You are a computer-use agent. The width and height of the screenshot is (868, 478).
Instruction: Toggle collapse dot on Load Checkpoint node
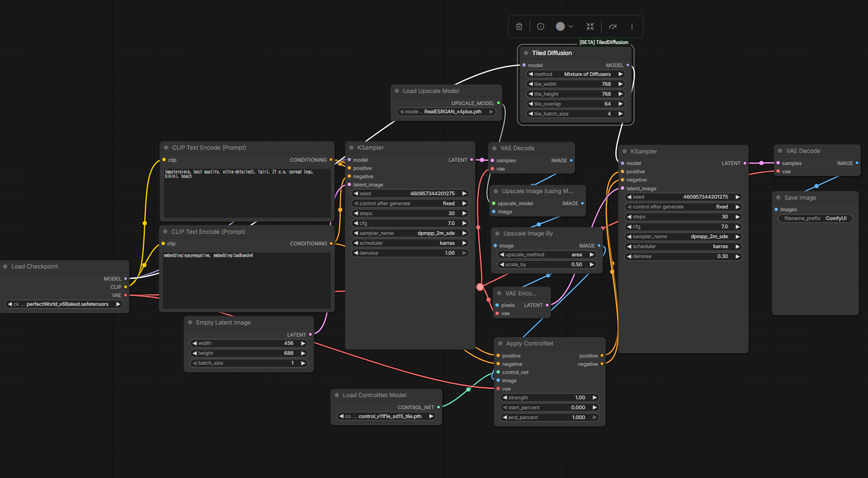[6, 267]
